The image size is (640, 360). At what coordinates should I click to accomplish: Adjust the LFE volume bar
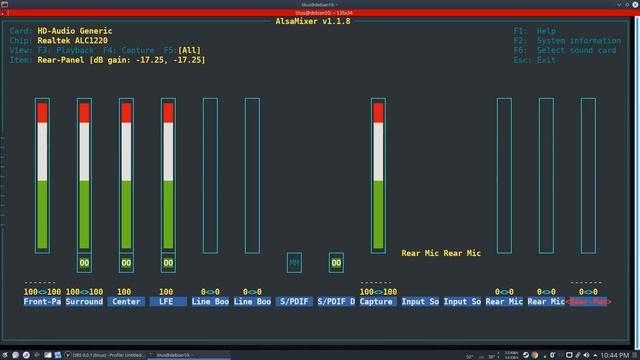point(168,176)
